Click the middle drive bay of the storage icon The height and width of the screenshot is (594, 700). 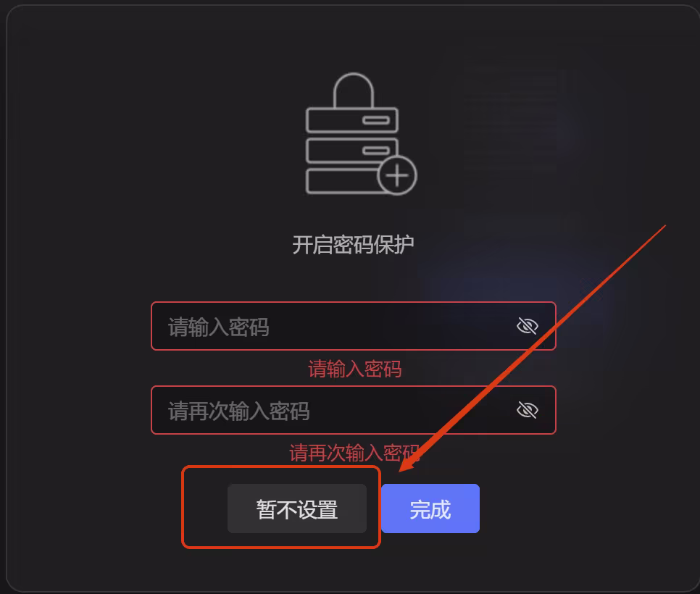(x=351, y=151)
